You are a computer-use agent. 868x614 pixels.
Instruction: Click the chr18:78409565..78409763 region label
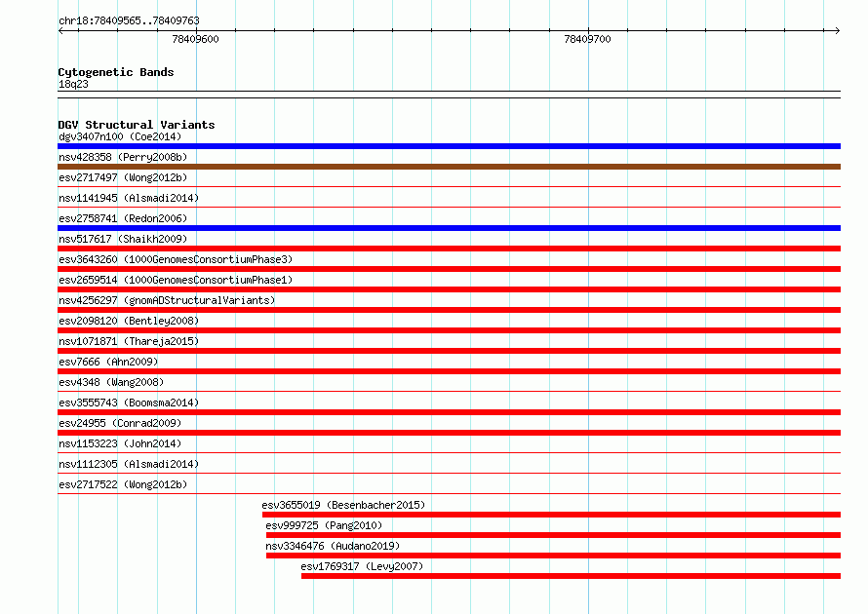pos(129,20)
